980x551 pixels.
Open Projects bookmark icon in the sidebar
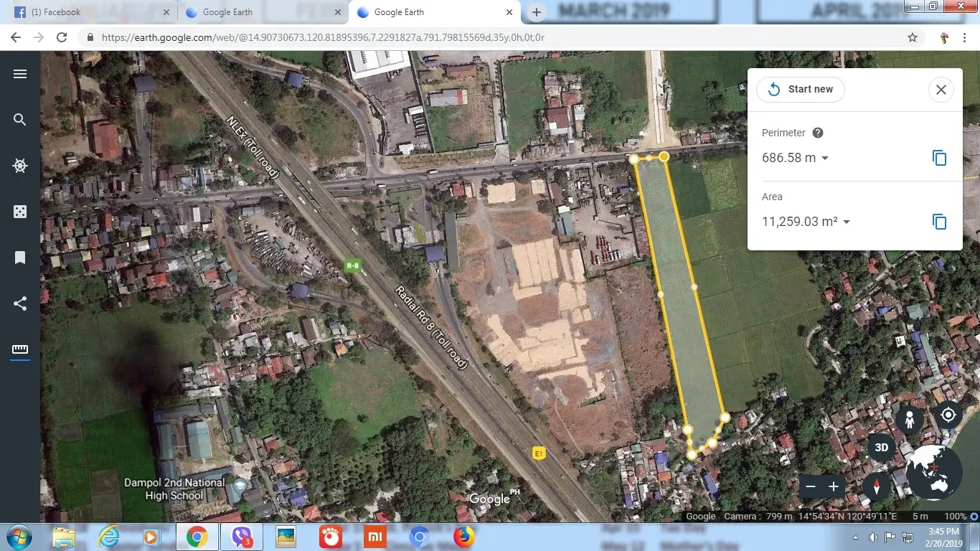click(20, 258)
